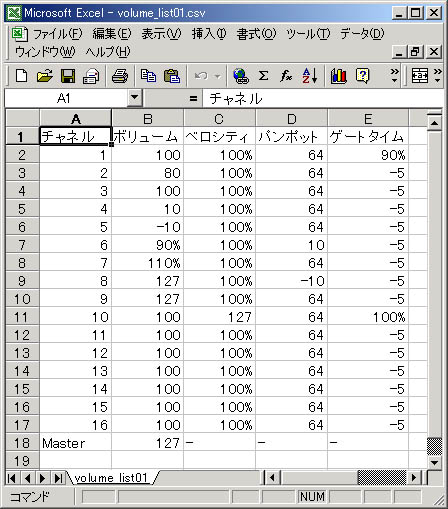Screen dimensions: 448x509
Task: Click the New workbook icon
Action: click(22, 76)
